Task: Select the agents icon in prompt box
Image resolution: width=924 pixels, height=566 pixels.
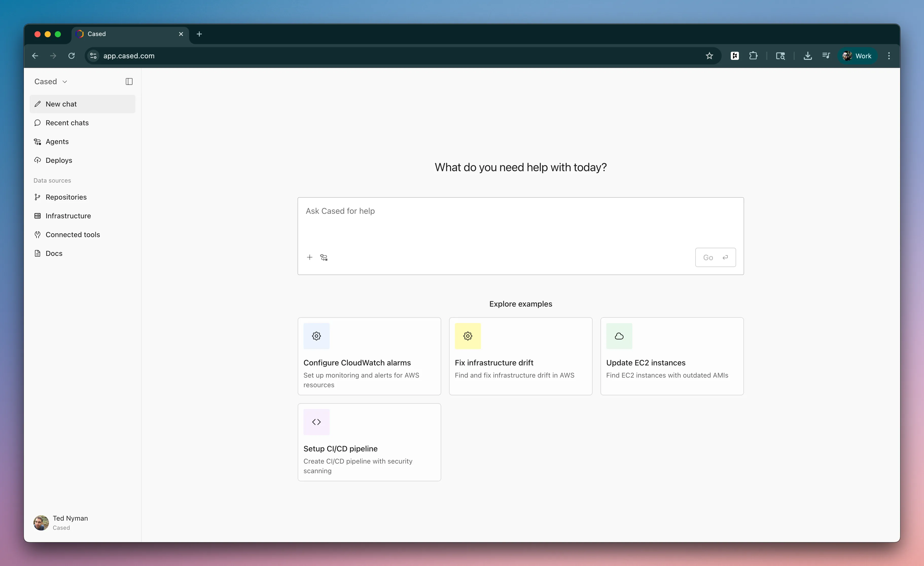Action: (324, 257)
